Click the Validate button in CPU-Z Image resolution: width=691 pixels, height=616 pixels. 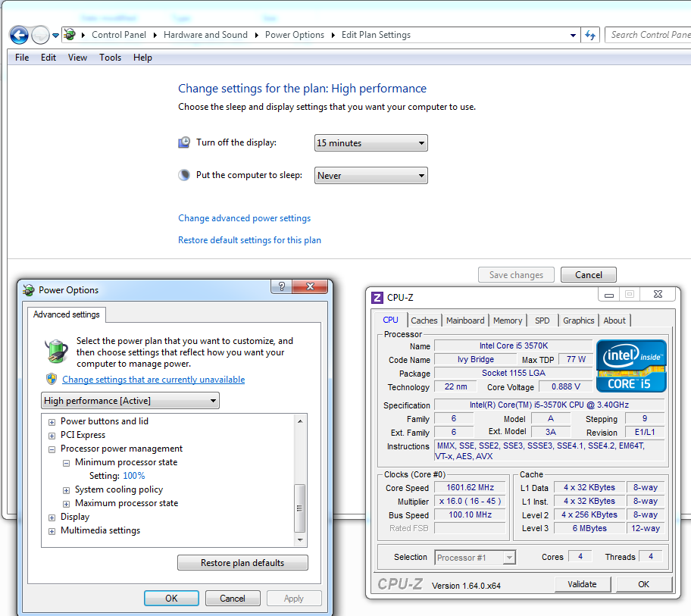[x=582, y=584]
